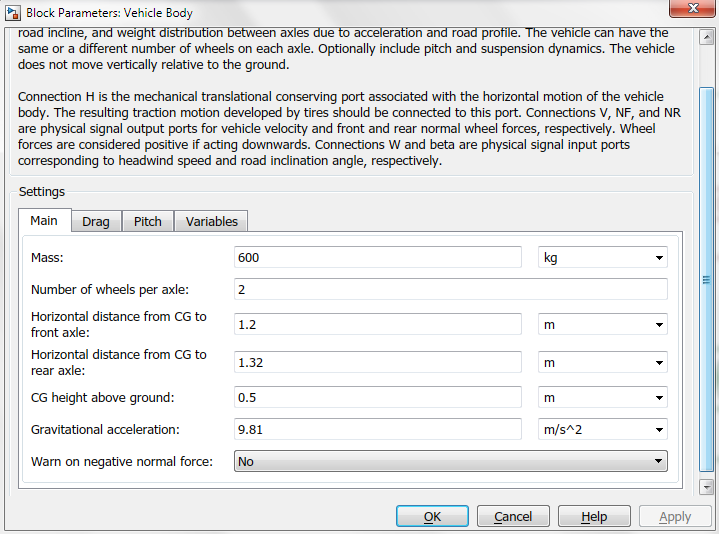
Task: Click the vertical scrollbar thumb
Action: tap(706, 279)
